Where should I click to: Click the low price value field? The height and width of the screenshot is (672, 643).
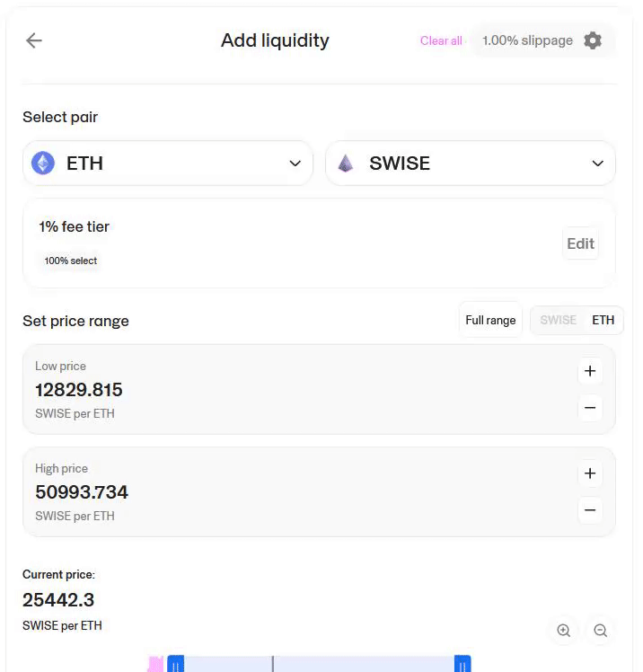coord(79,390)
